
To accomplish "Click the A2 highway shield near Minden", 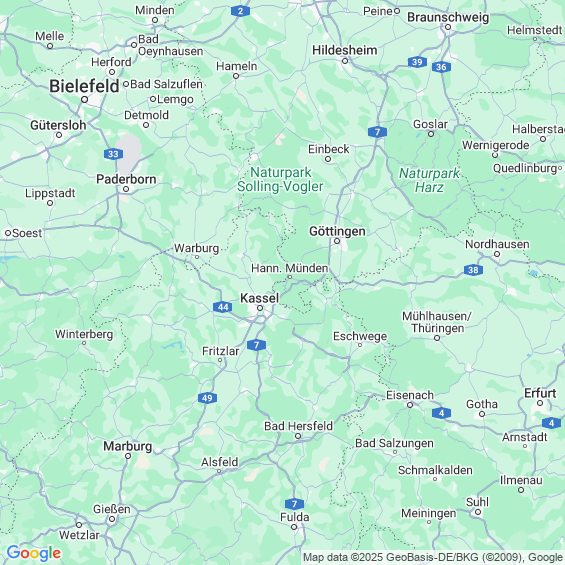I will [240, 11].
